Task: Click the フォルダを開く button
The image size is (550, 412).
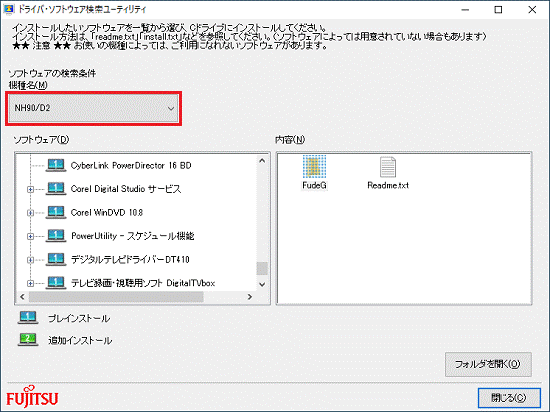Action: coord(488,364)
